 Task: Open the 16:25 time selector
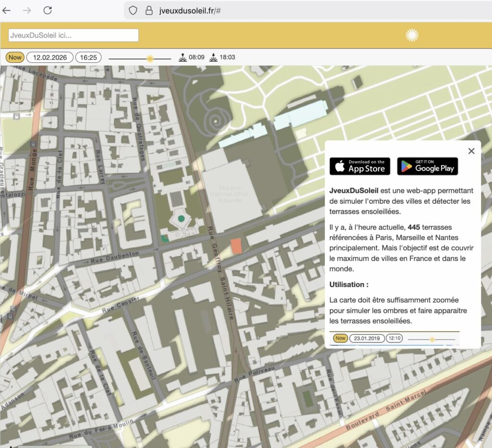[88, 58]
